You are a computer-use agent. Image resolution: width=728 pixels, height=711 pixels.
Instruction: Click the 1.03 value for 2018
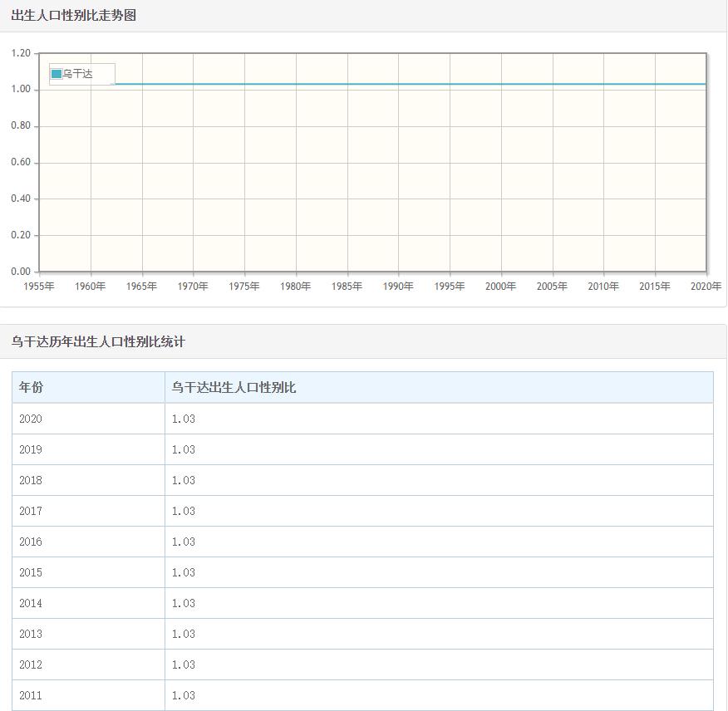tap(182, 480)
